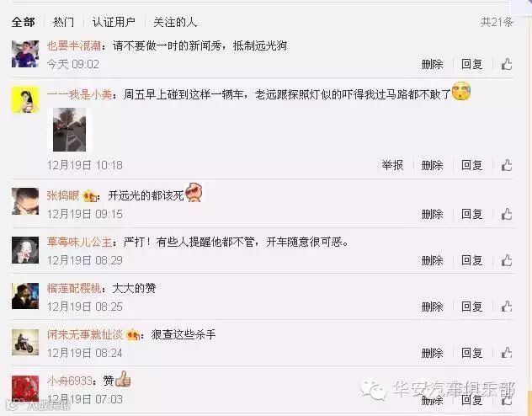Viewport: 532px width, 416px height.
Task: Open the 关注的人 comments tab
Action: point(175,23)
